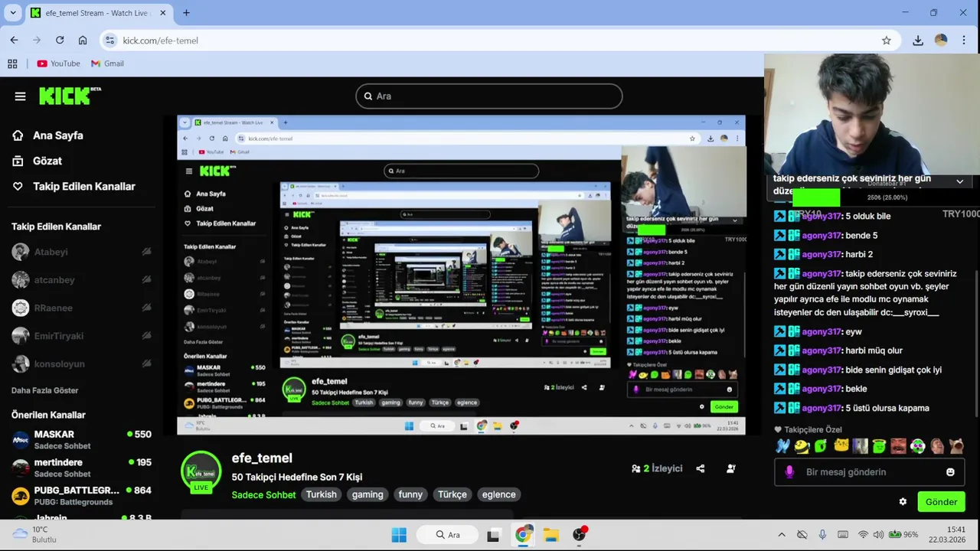The height and width of the screenshot is (551, 980).
Task: Open the OBS Studio taskbar icon
Action: 580,534
